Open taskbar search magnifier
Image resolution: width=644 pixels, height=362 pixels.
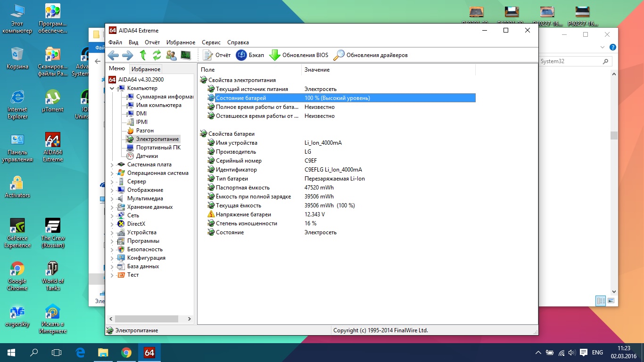click(34, 352)
